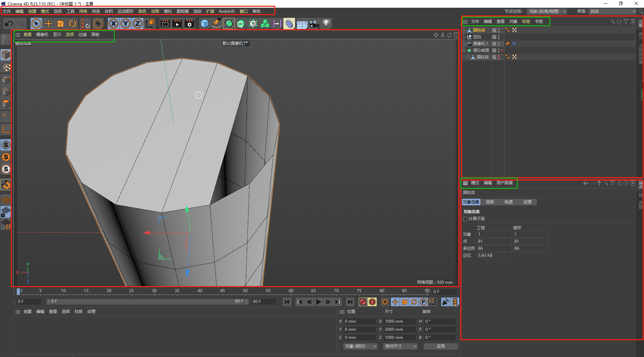Screen dimensions: 644x357
Task: Open the 绝对尺寸 size dropdown
Action: click(400, 346)
